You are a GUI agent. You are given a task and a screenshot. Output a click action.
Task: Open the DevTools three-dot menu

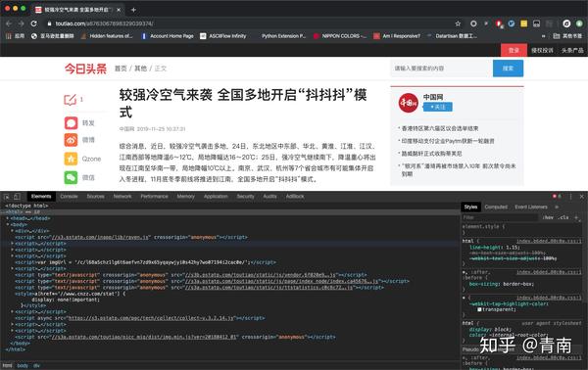(570, 196)
